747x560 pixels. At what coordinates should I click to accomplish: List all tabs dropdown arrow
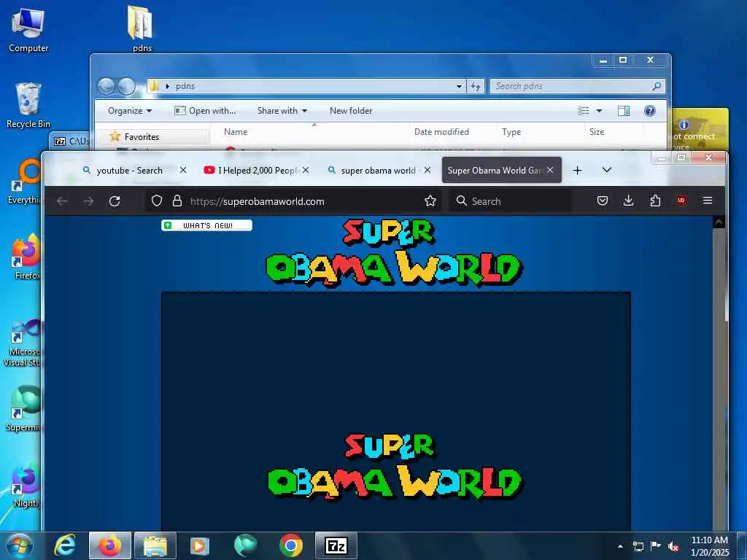click(x=606, y=170)
